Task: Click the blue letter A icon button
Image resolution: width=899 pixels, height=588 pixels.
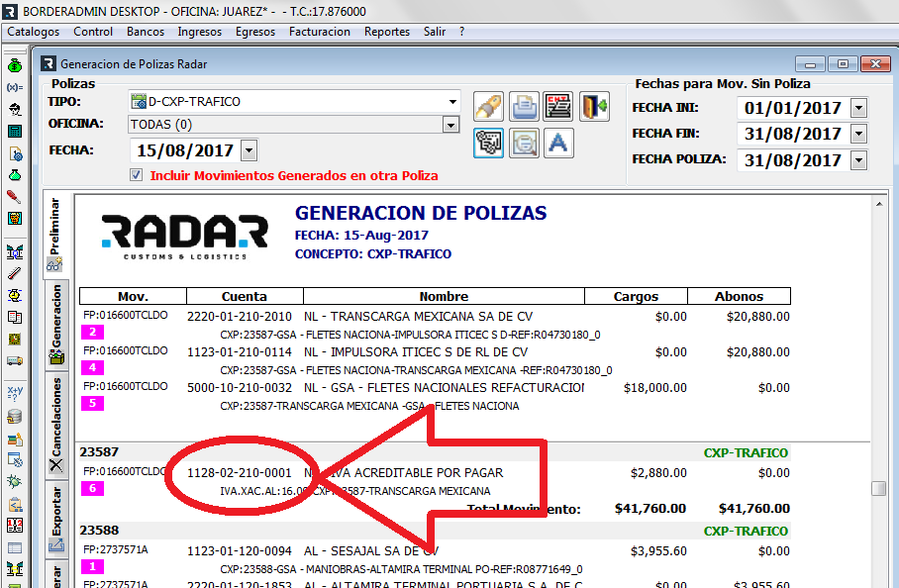Action: pyautogui.click(x=557, y=143)
